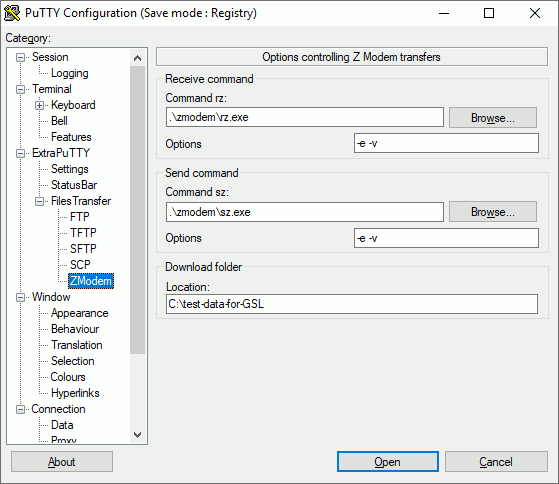The width and height of the screenshot is (559, 484).
Task: Collapse the Terminal tree node
Action: tap(21, 89)
